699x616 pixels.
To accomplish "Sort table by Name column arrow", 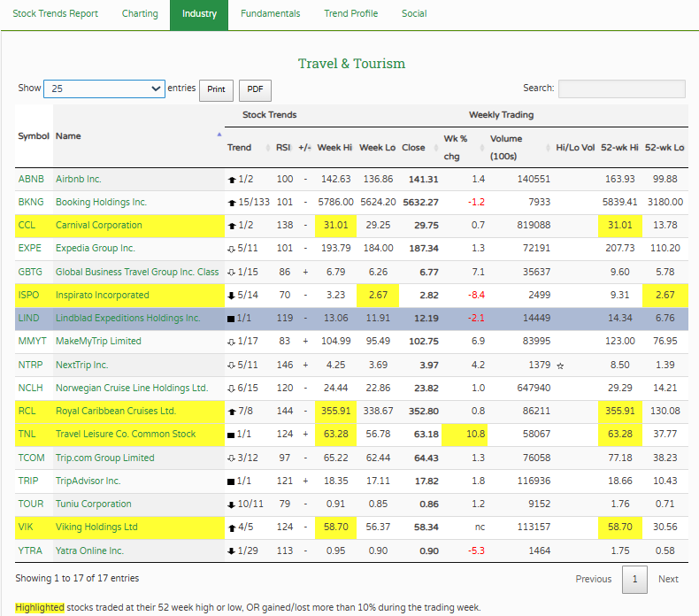I will [219, 135].
